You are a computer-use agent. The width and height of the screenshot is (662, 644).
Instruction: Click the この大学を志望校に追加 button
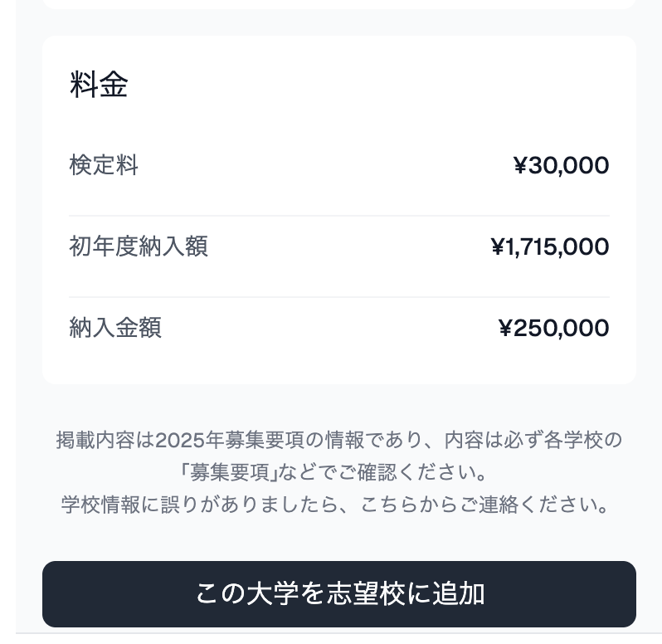[x=339, y=593]
